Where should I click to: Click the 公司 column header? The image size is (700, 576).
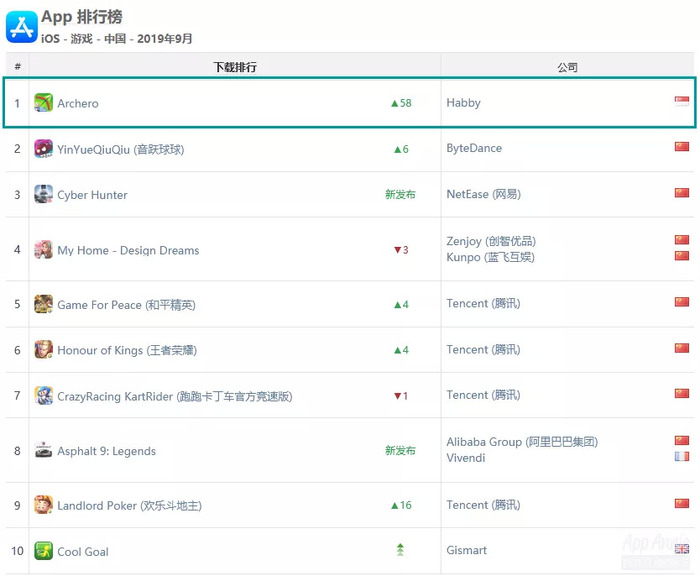[567, 67]
